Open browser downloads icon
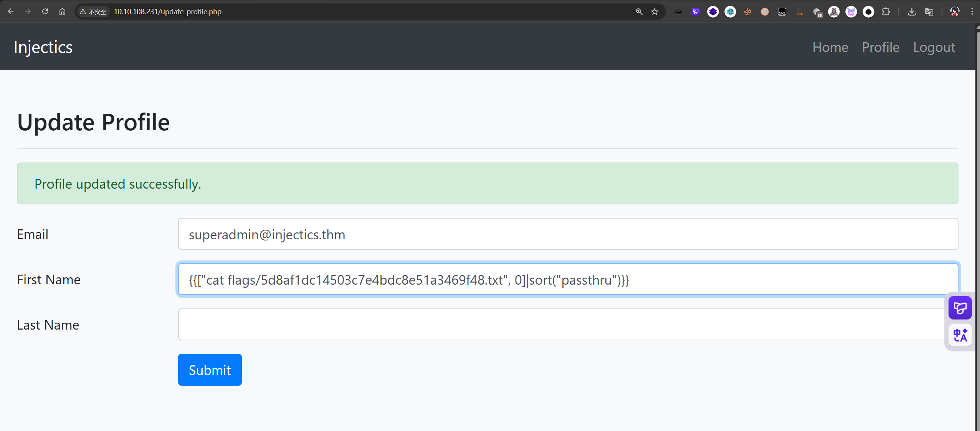 pos(912,12)
